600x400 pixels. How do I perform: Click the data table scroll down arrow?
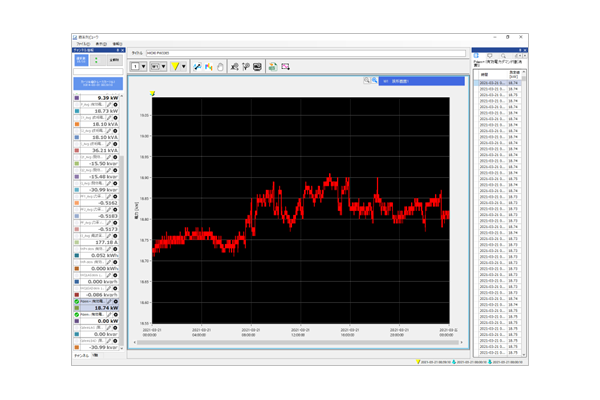pyautogui.click(x=524, y=355)
